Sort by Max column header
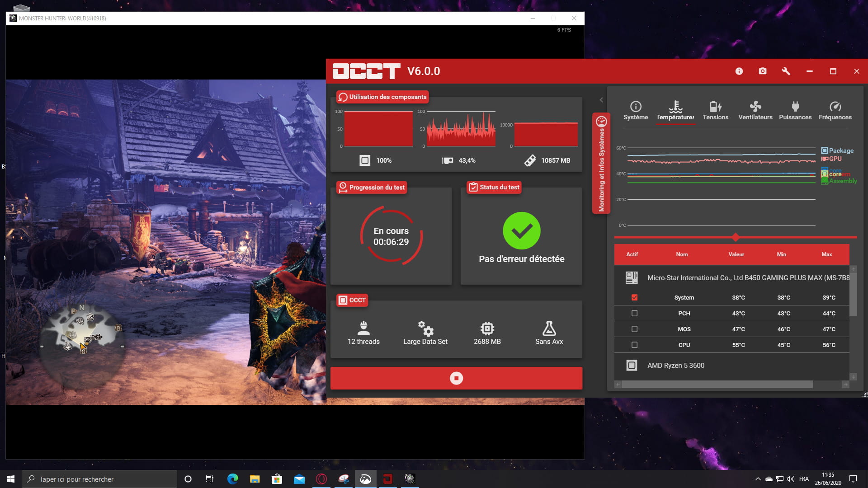868x488 pixels. [x=826, y=254]
